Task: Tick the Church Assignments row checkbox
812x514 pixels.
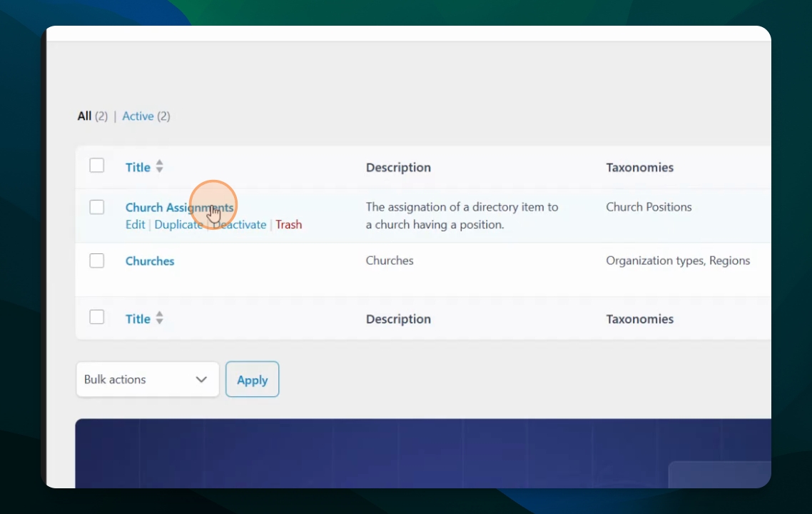Action: pyautogui.click(x=97, y=207)
